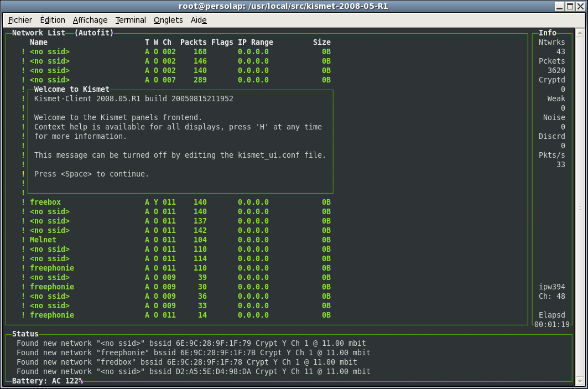
Task: Click the Battery AC status indicator
Action: (x=48, y=381)
